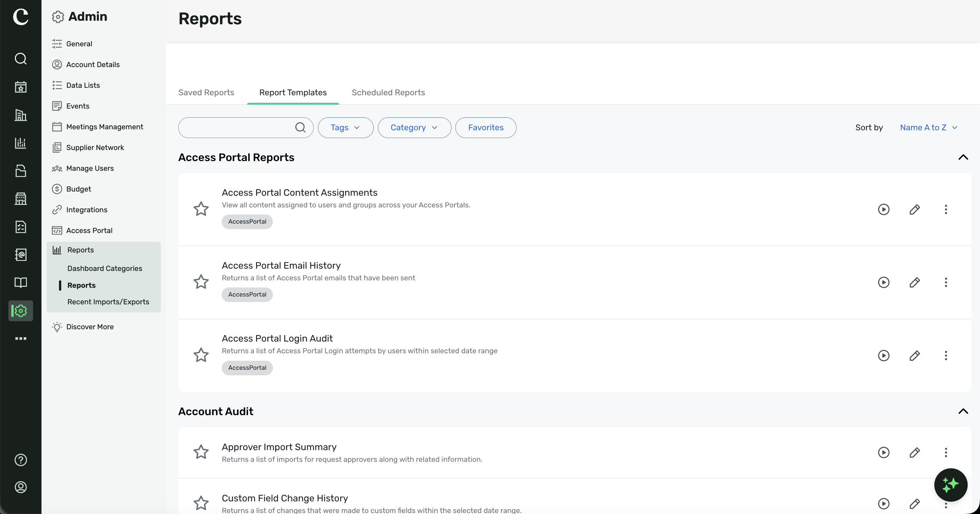This screenshot has width=980, height=514.
Task: Toggle the Favorites filter
Action: tap(485, 127)
